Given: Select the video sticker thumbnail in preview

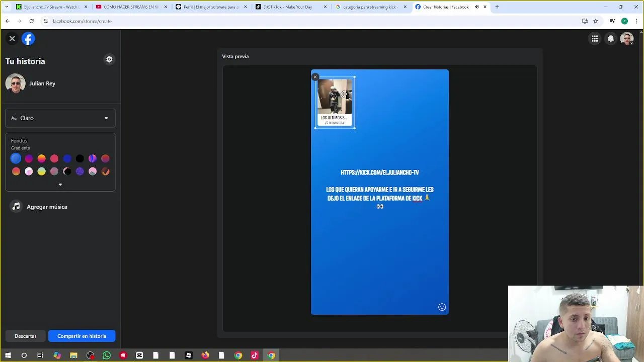Looking at the screenshot, I should [335, 103].
